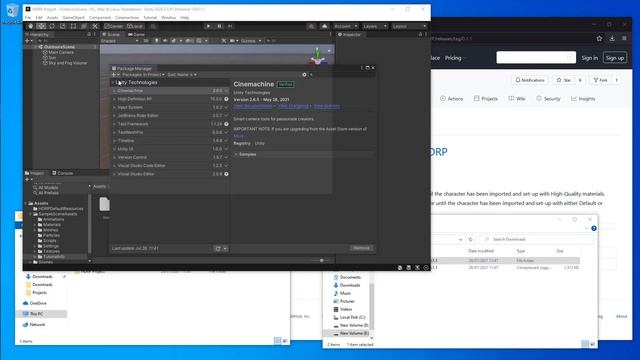Click Sign in on GitHub page

click(x=589, y=58)
